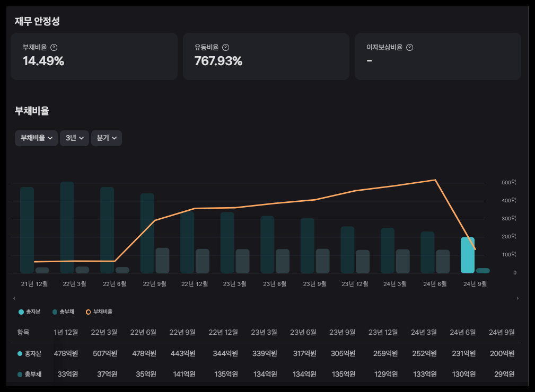Image resolution: width=535 pixels, height=392 pixels.
Task: Click the chart's right scroll arrow
Action: coord(518,298)
